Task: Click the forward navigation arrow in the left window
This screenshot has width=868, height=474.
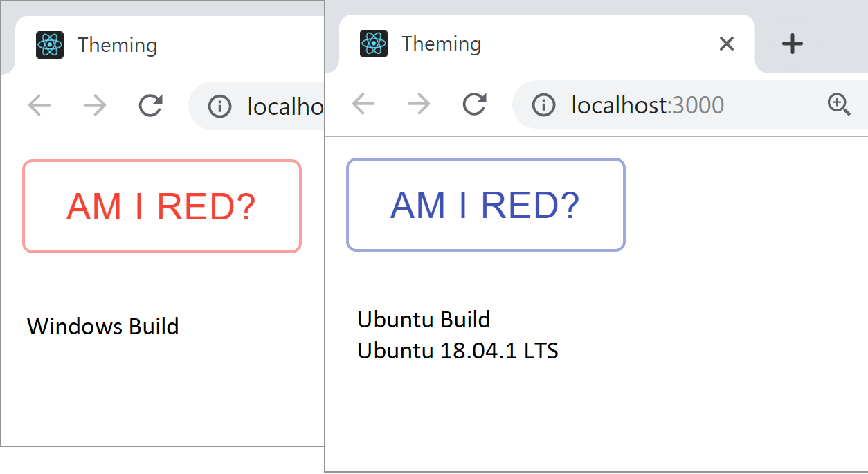Action: click(95, 105)
